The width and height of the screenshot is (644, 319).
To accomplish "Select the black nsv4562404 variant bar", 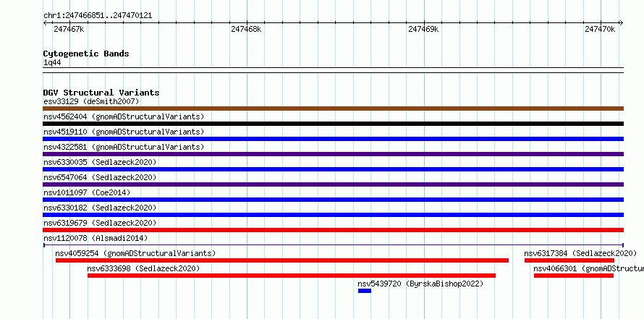I will tap(333, 124).
